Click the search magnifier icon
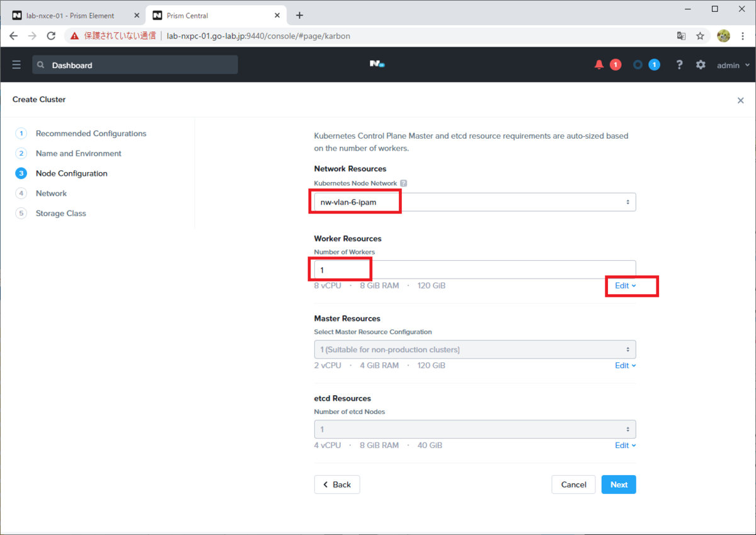Screen dimensions: 756x535 [x=42, y=65]
